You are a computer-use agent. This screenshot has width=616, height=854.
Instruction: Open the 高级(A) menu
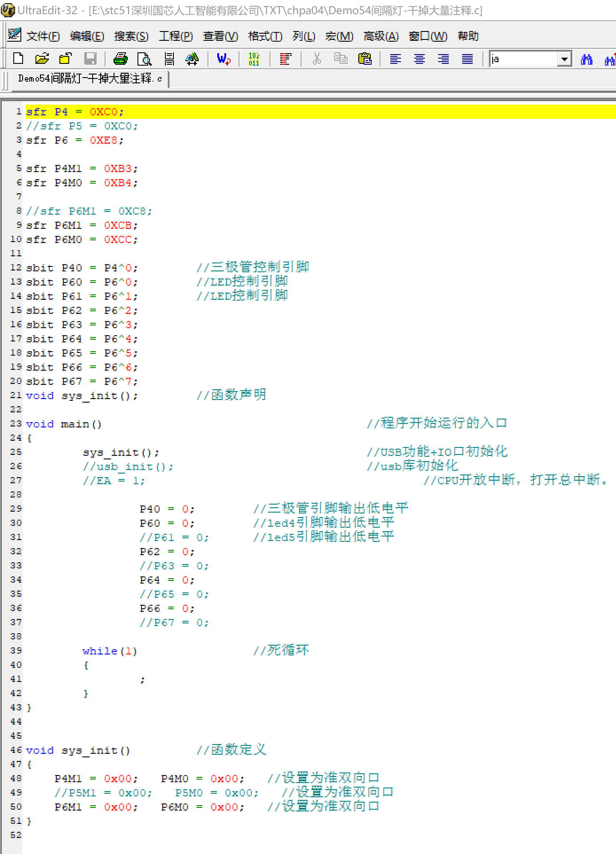pos(381,36)
